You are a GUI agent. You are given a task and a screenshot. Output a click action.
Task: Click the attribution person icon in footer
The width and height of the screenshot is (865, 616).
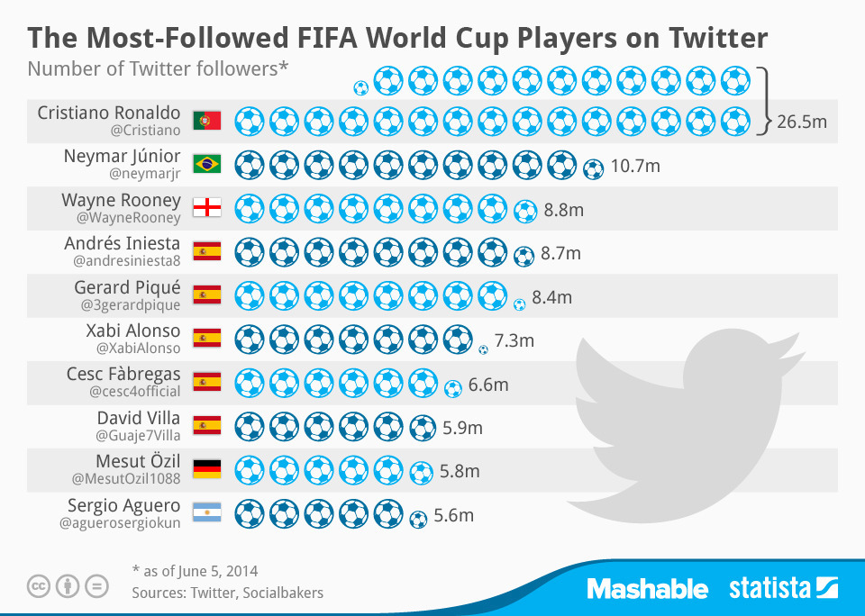[x=68, y=586]
